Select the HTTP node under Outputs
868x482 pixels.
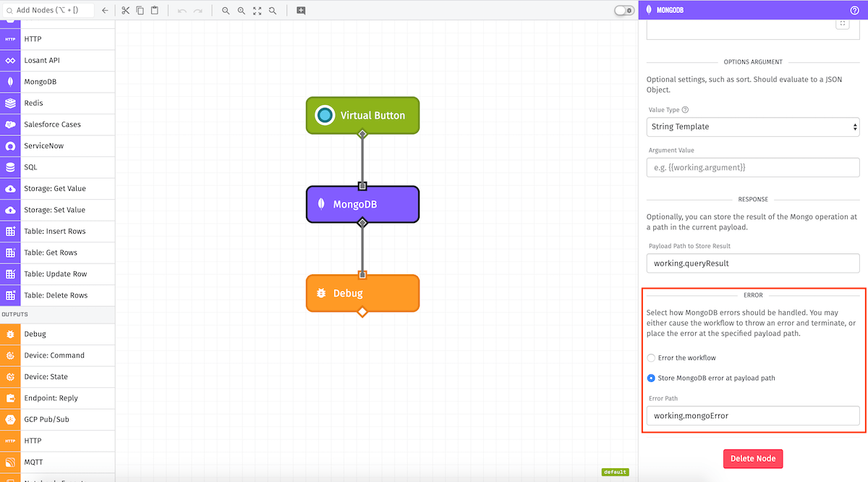coord(58,441)
